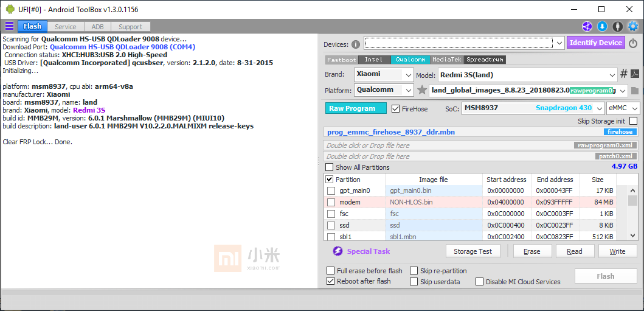Click the NON-HLOS.bin image file cell
Viewport: 644px width, 311px height.
pyautogui.click(x=434, y=202)
